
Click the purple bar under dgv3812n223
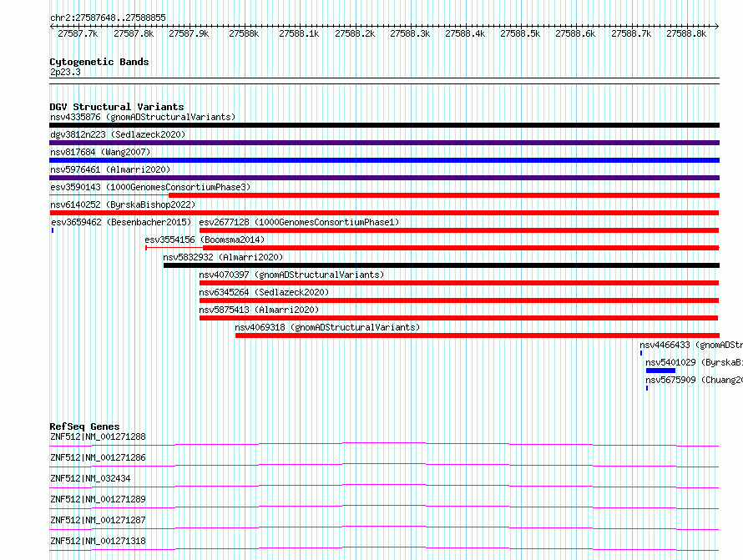384,143
